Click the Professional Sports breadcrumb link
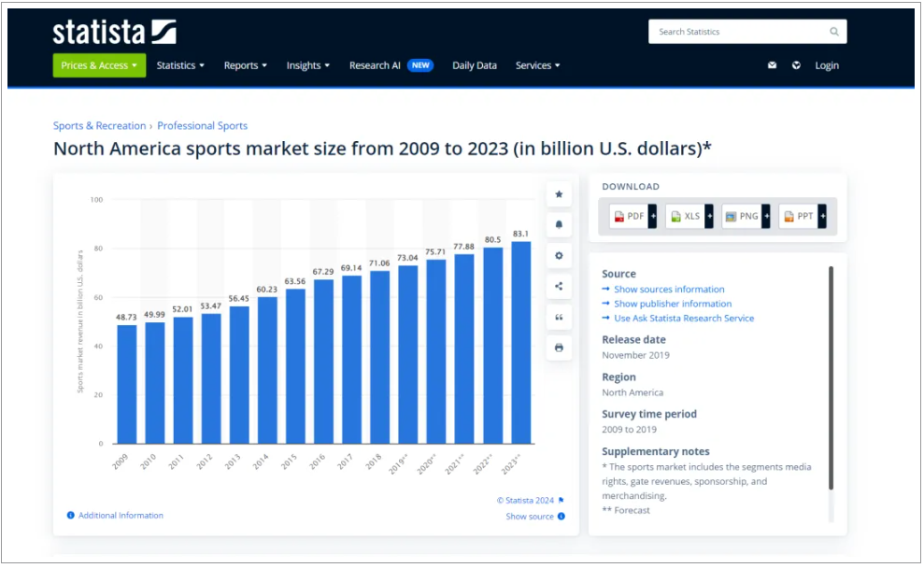The height and width of the screenshot is (568, 924). click(x=202, y=126)
